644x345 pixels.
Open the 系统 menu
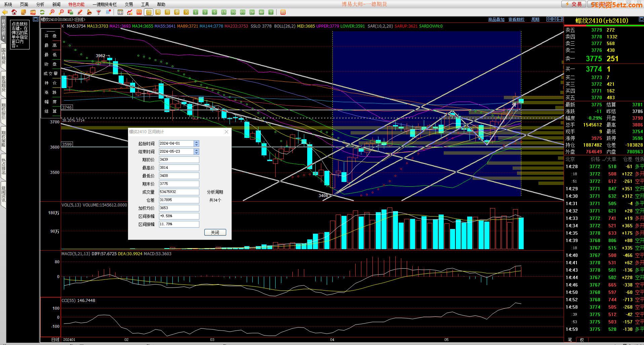(8, 4)
